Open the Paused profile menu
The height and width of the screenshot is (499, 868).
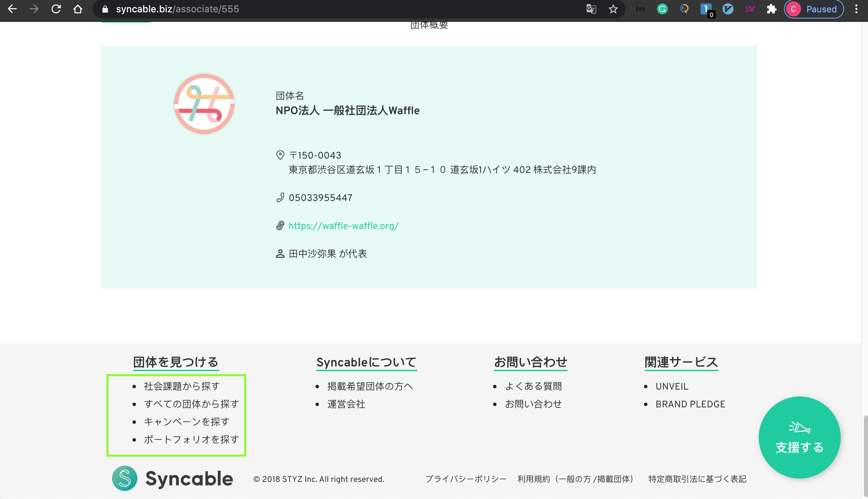pyautogui.click(x=814, y=9)
